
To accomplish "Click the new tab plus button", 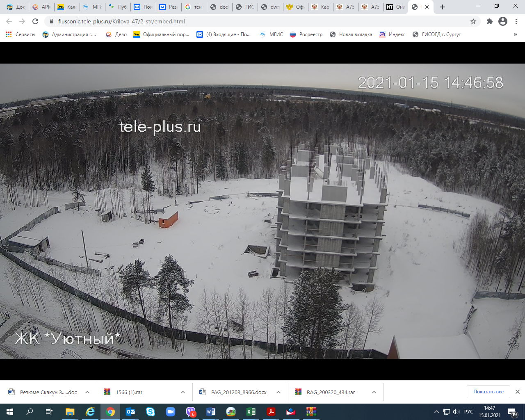I will click(x=443, y=7).
